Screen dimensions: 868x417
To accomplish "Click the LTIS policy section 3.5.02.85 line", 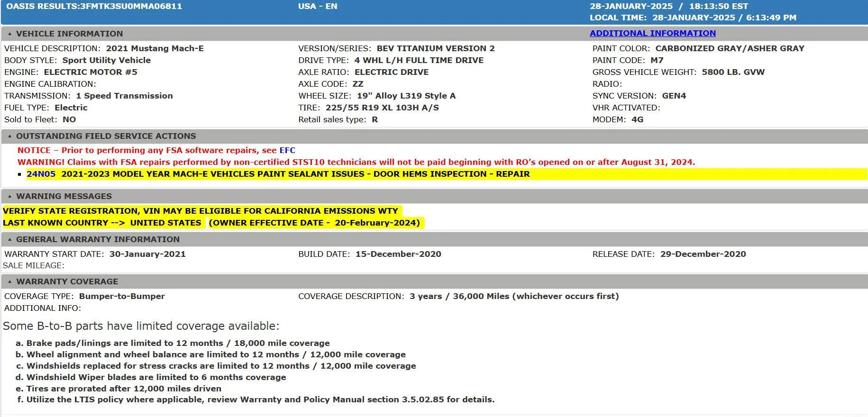I will coord(261,399).
